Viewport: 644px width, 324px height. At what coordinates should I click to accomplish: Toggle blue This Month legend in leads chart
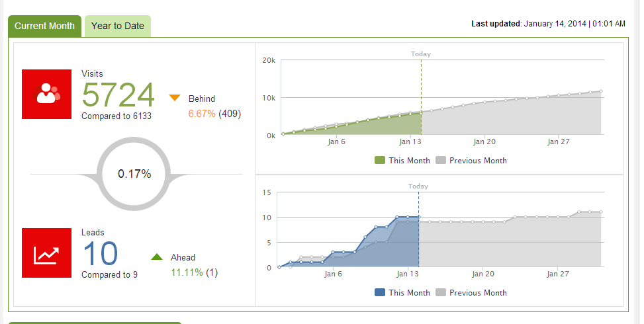click(x=402, y=292)
